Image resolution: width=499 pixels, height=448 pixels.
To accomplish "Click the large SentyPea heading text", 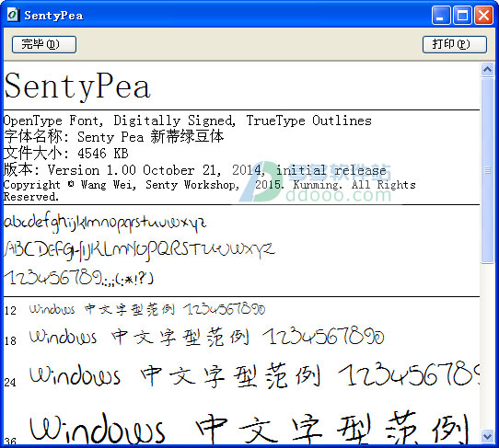I will pyautogui.click(x=77, y=86).
